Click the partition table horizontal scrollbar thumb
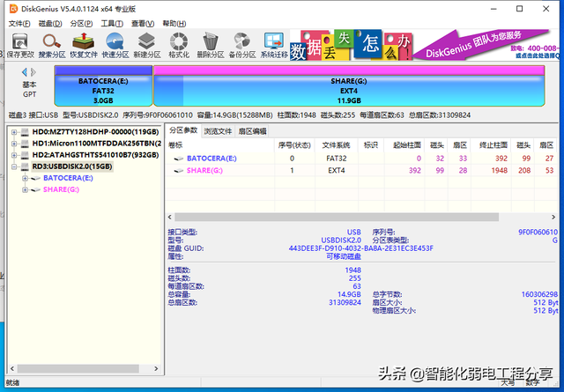Screen dimensions: 564x392 (337, 217)
